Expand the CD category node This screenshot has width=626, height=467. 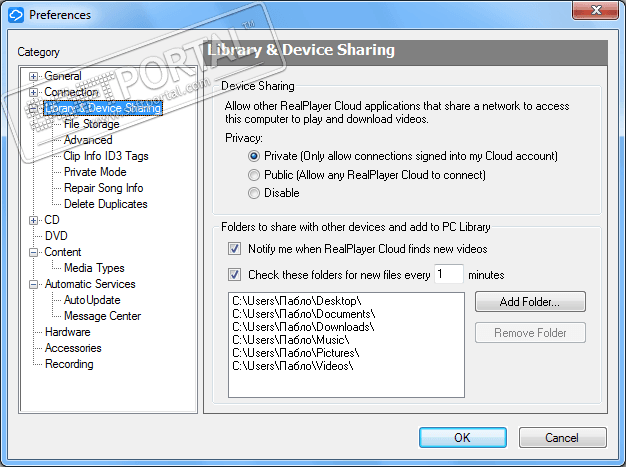[34, 220]
